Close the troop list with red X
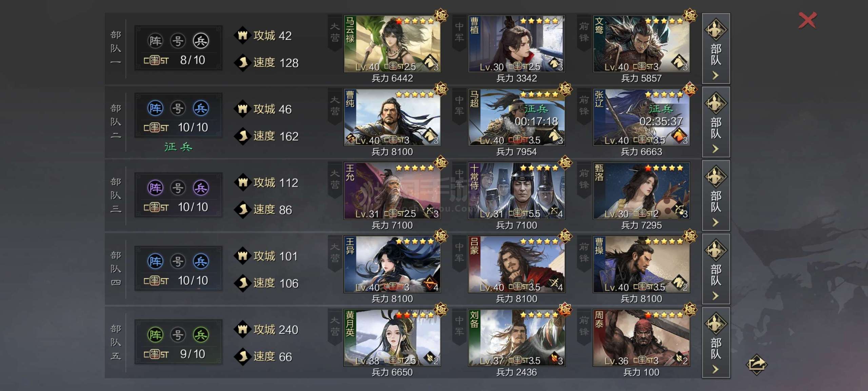 [x=807, y=20]
